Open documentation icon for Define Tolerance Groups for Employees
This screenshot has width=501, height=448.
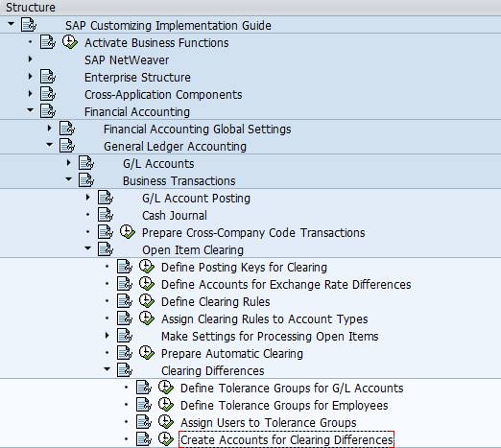(x=144, y=405)
